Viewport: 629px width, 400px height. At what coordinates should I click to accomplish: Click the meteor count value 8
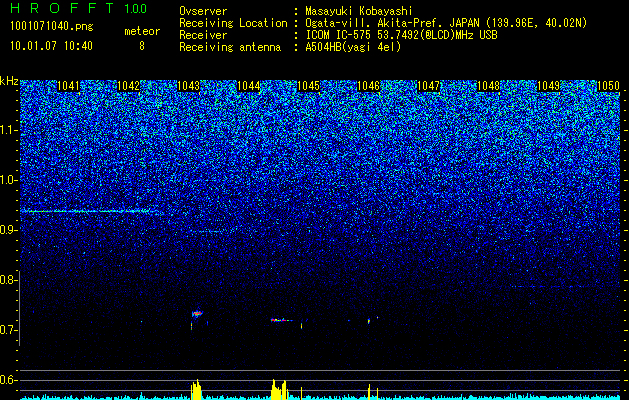tap(142, 46)
